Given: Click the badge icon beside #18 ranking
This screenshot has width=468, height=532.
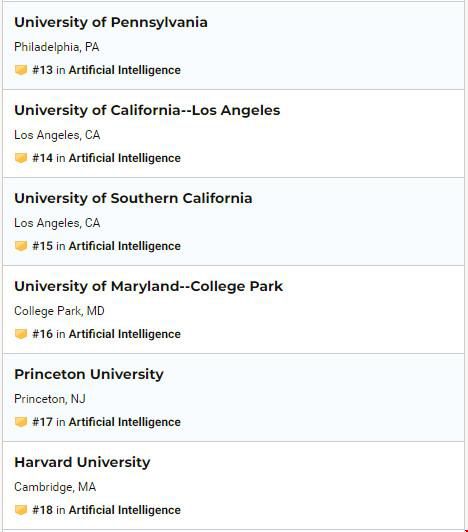Looking at the screenshot, I should pyautogui.click(x=21, y=510).
